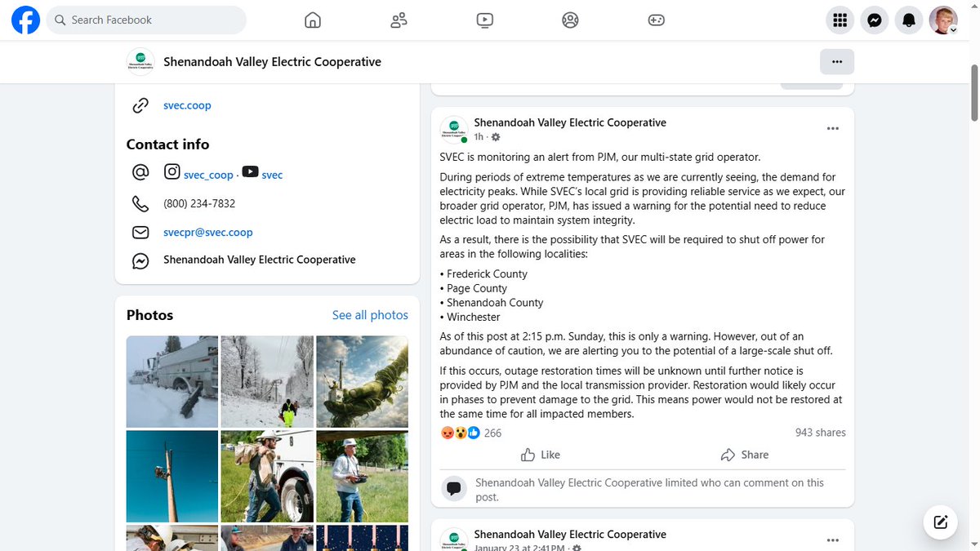This screenshot has width=980, height=551.
Task: Click the Contact info heading
Action: click(x=167, y=144)
